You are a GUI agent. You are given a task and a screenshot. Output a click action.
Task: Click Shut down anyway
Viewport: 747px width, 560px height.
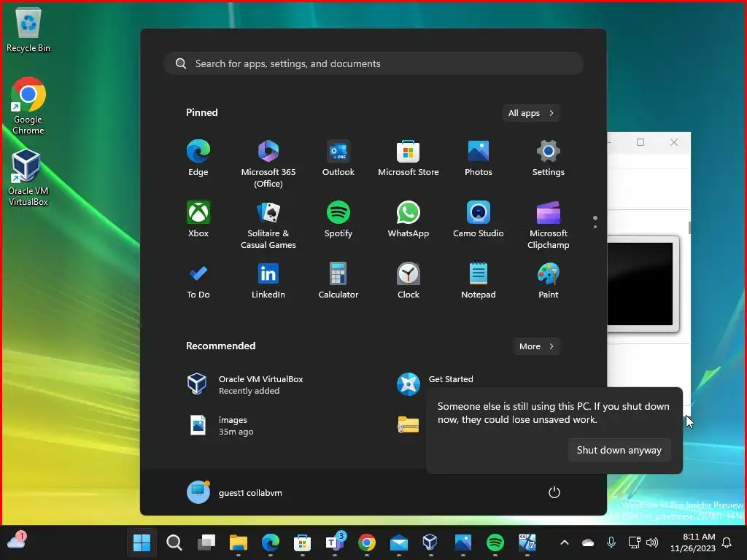(x=619, y=450)
